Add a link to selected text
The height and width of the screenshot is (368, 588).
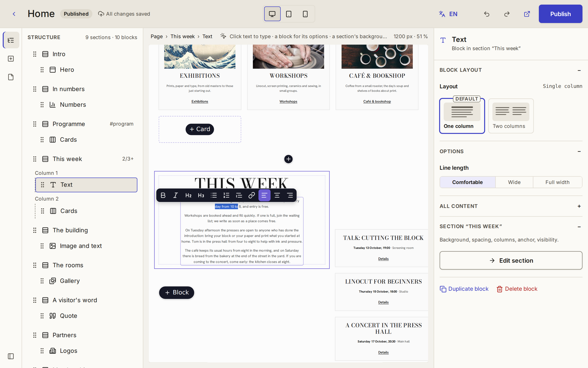tap(252, 195)
